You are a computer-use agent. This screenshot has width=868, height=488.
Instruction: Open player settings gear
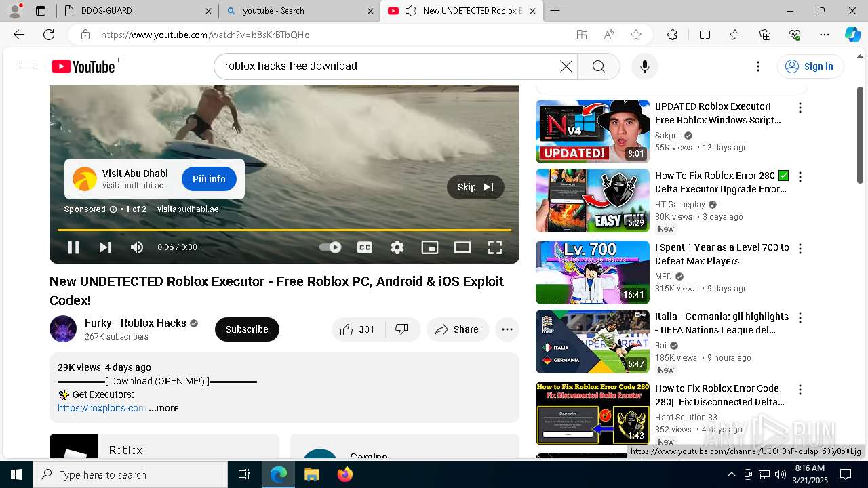pyautogui.click(x=397, y=247)
